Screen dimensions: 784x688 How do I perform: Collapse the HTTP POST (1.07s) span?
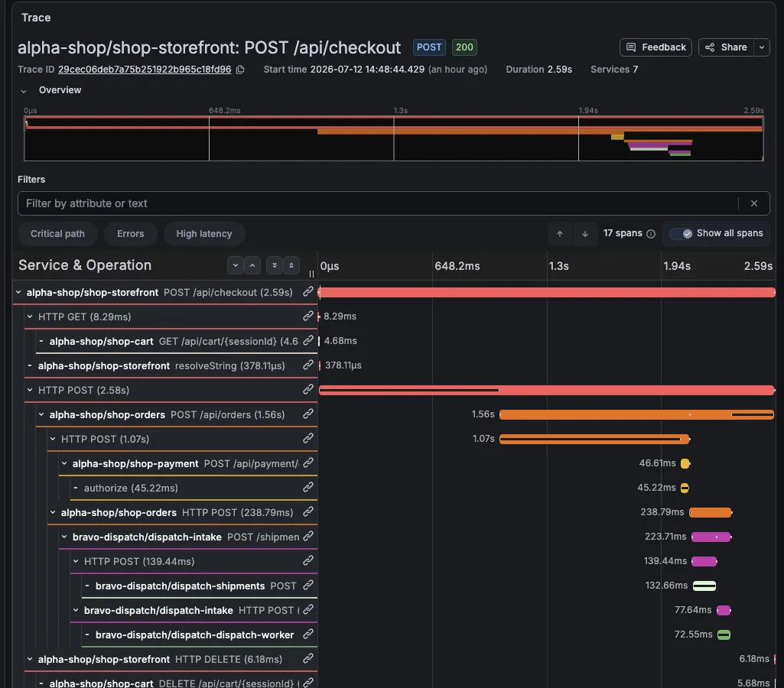click(53, 439)
